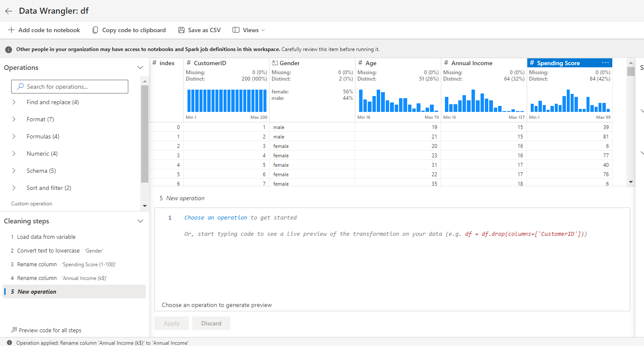Click the CustomerID distribution histogram
This screenshot has height=346, width=644.
tap(227, 101)
